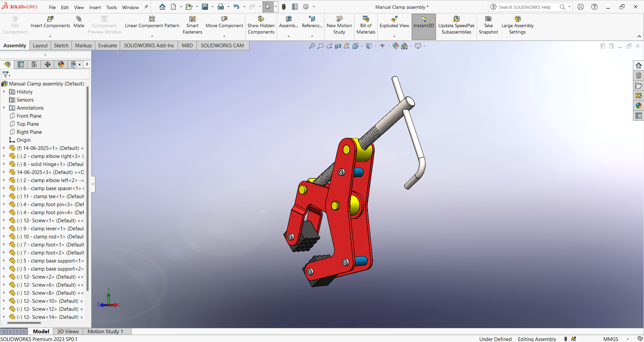644x342 pixels.
Task: Open File Properties list icon
Action: (295, 7)
